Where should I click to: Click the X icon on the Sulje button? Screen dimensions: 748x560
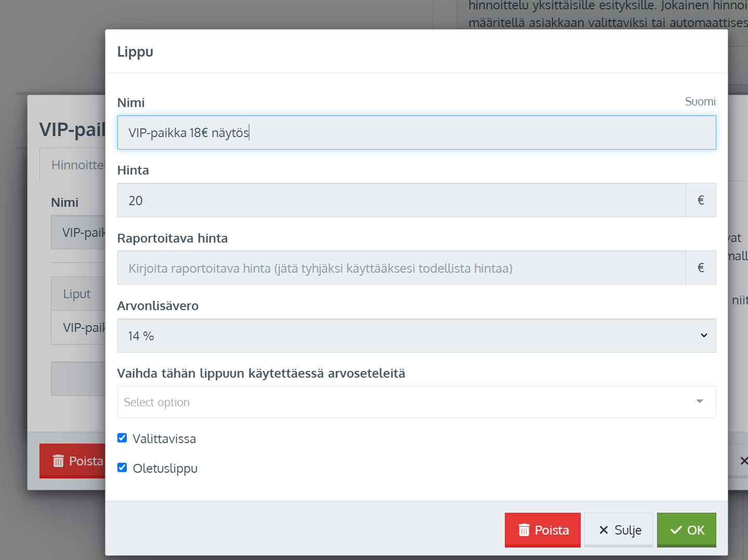pos(603,530)
